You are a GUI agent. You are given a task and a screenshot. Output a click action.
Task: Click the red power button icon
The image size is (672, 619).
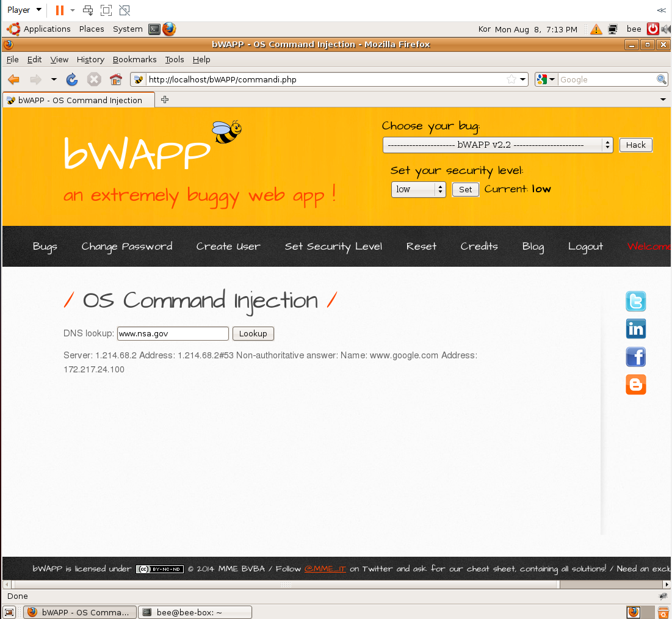point(652,29)
